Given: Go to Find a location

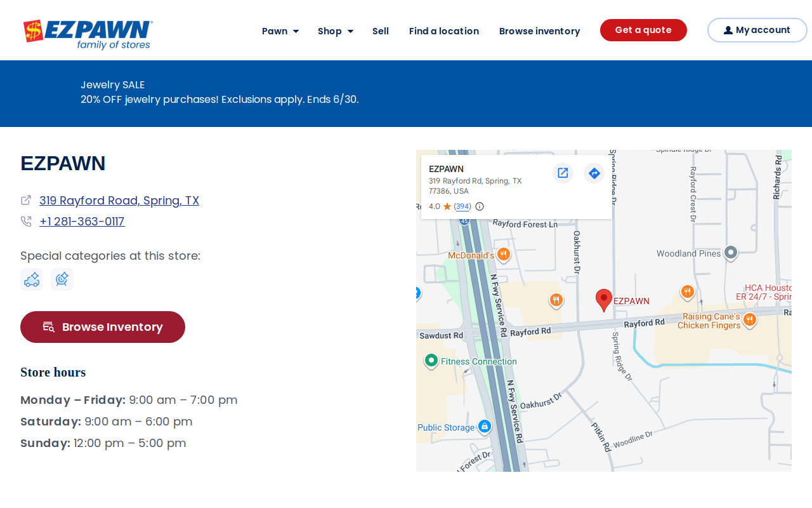Looking at the screenshot, I should coord(444,31).
